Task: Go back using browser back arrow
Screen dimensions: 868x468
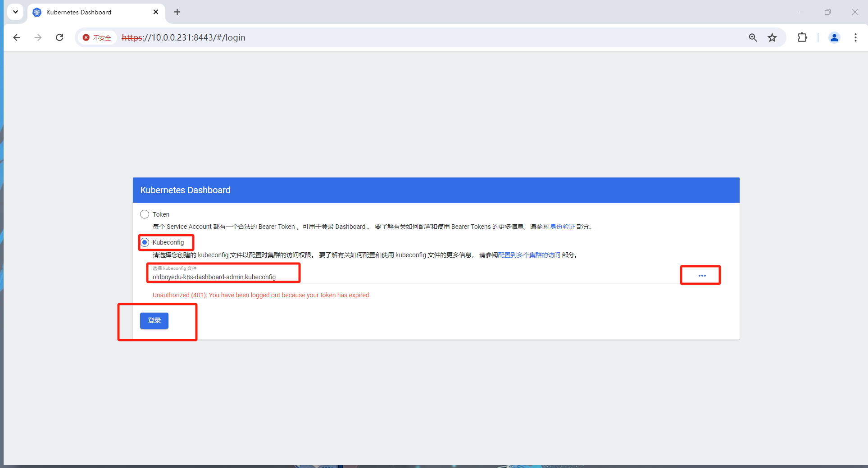Action: pos(17,37)
